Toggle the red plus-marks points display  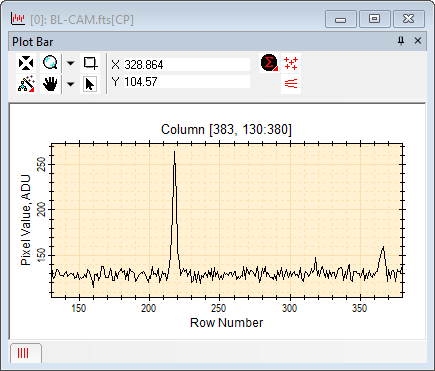coord(291,63)
